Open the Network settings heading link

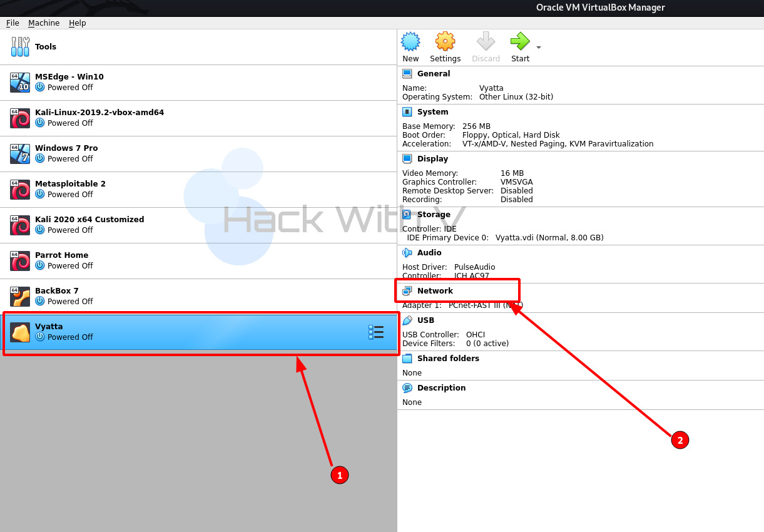(x=435, y=291)
